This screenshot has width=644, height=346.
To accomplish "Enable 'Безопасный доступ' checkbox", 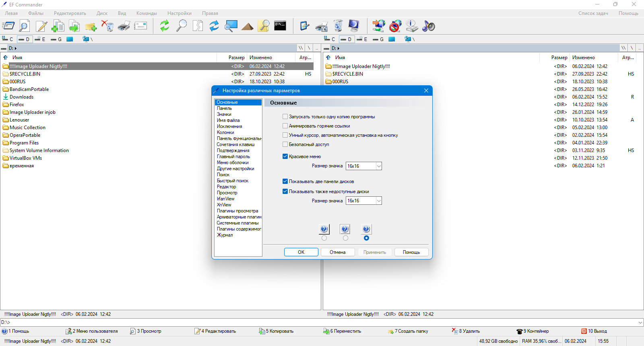I will (x=285, y=144).
